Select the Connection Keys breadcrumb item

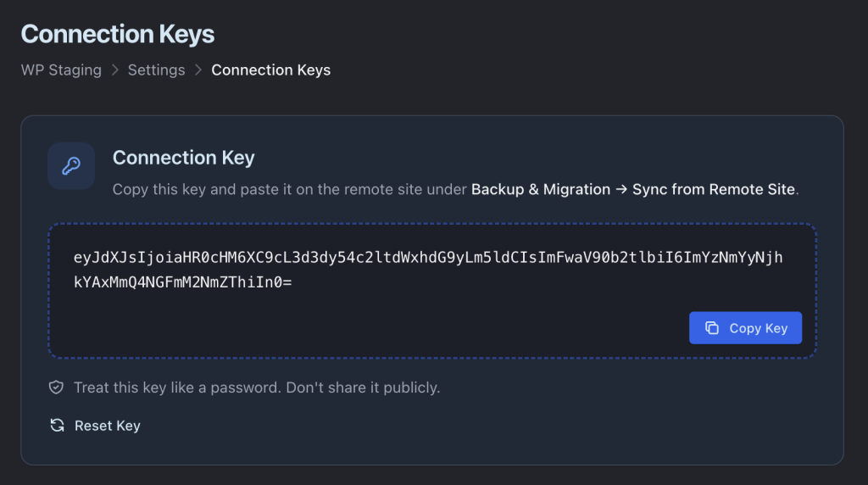270,70
